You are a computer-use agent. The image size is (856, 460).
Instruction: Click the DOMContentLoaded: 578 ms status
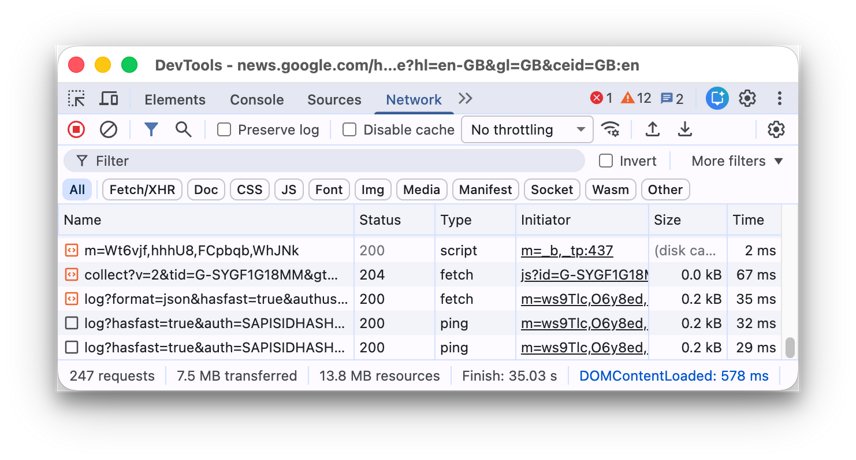point(674,376)
